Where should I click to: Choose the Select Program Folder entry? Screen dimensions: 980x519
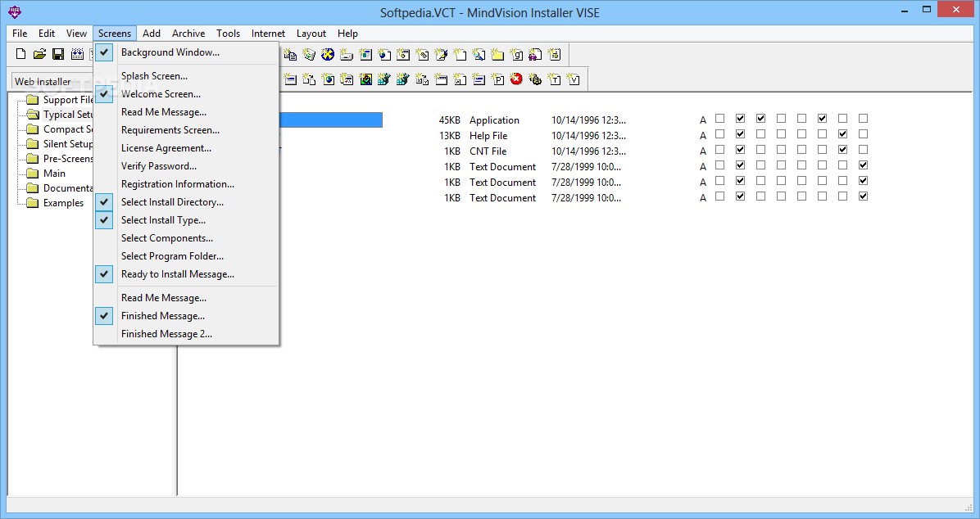click(186, 256)
